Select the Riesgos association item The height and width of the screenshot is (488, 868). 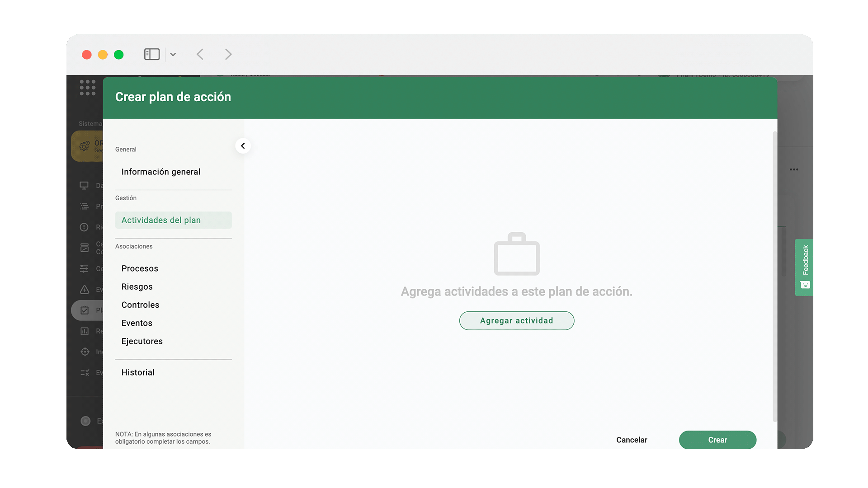[137, 286]
